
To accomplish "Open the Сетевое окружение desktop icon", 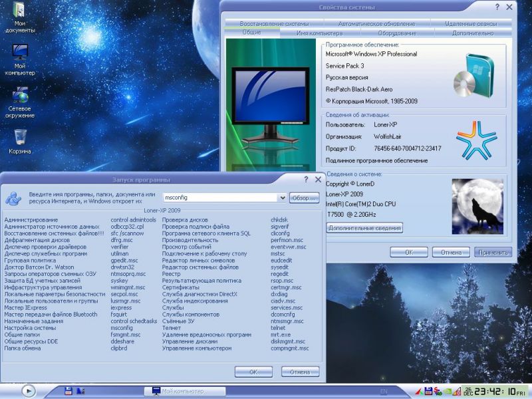I will click(20, 95).
